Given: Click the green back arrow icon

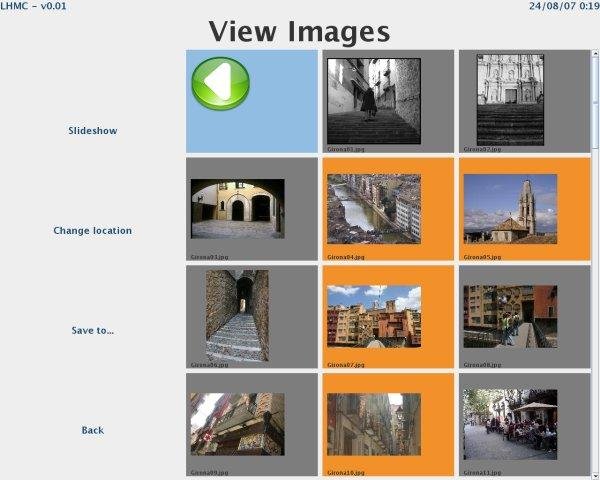Looking at the screenshot, I should tap(220, 83).
